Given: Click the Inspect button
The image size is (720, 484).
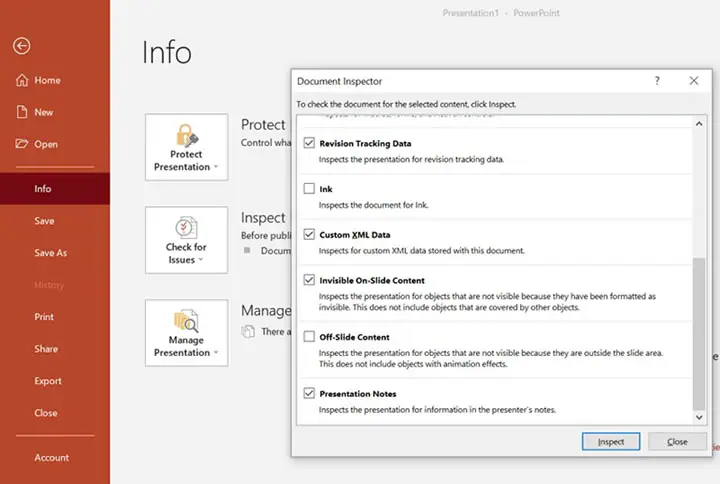Looking at the screenshot, I should pos(611,441).
